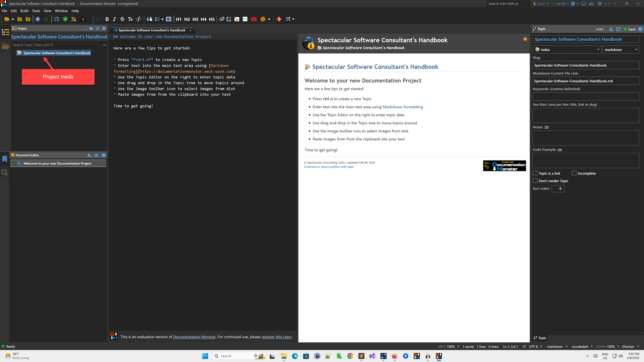Screen dimensions: 644x362
Task: Open the Dark theme dropdown
Action: [x=541, y=3]
